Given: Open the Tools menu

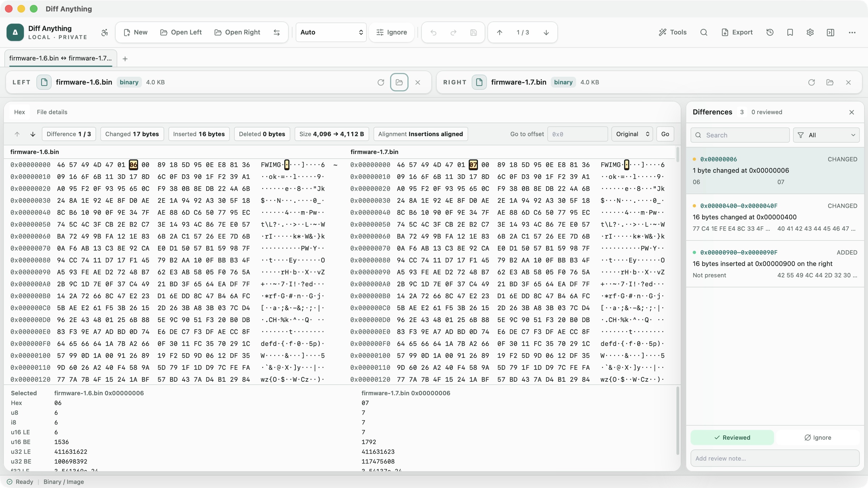Looking at the screenshot, I should (673, 33).
